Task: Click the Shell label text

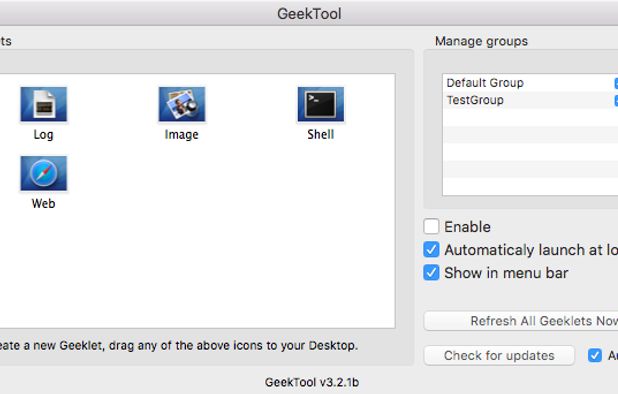Action: tap(320, 134)
